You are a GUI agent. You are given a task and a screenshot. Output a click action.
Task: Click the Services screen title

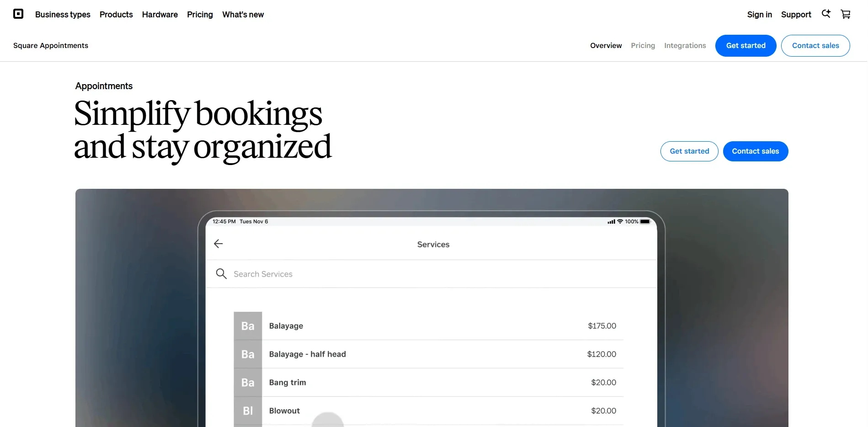click(433, 245)
